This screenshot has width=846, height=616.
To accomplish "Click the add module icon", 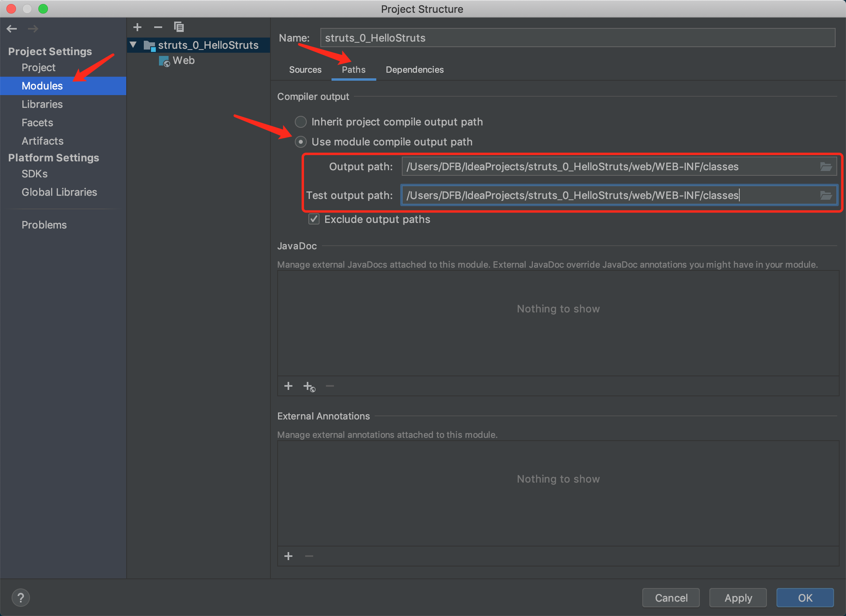I will pos(138,27).
